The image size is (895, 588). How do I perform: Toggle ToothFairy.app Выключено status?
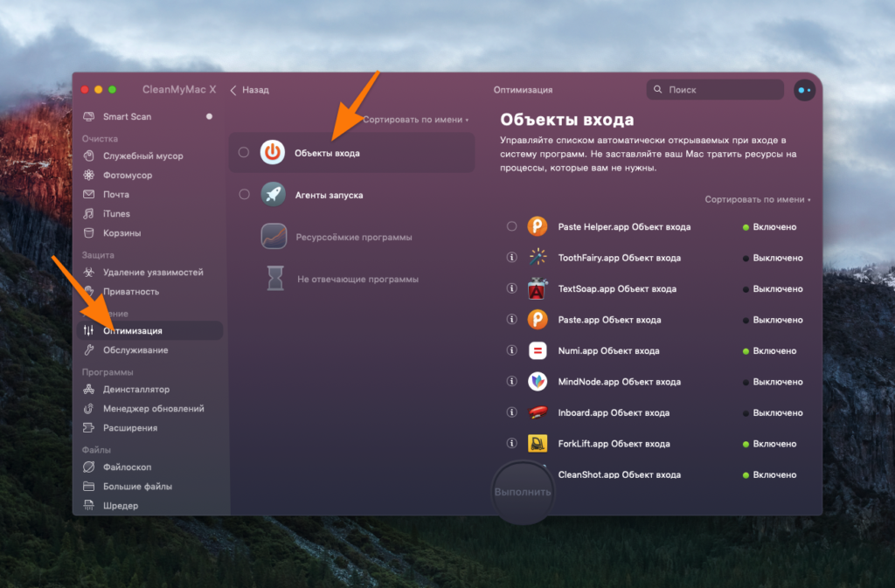coord(773,258)
